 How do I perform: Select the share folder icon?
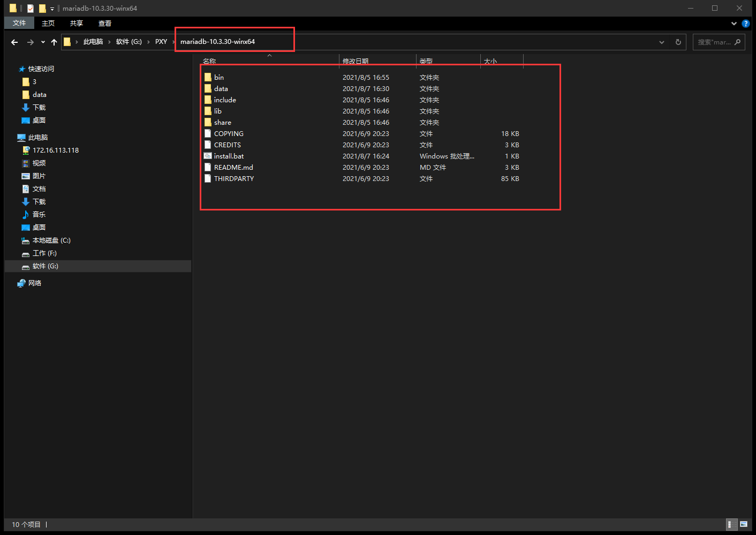pyautogui.click(x=208, y=122)
